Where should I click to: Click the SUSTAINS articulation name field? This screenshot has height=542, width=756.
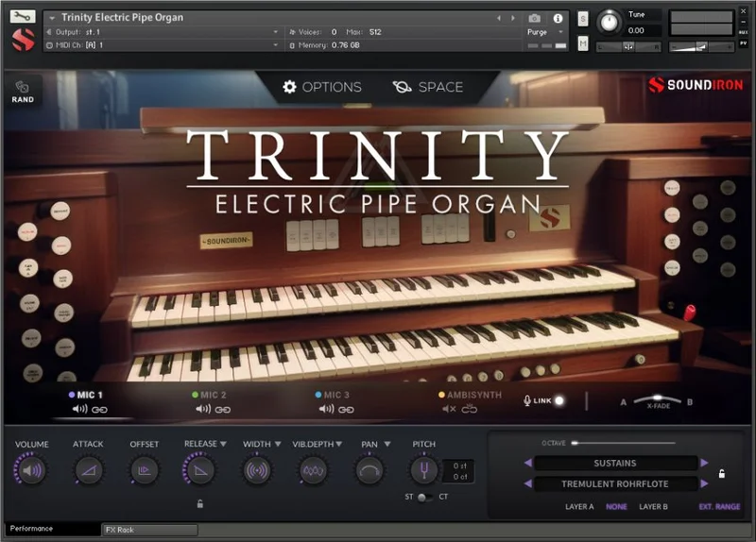coord(616,463)
